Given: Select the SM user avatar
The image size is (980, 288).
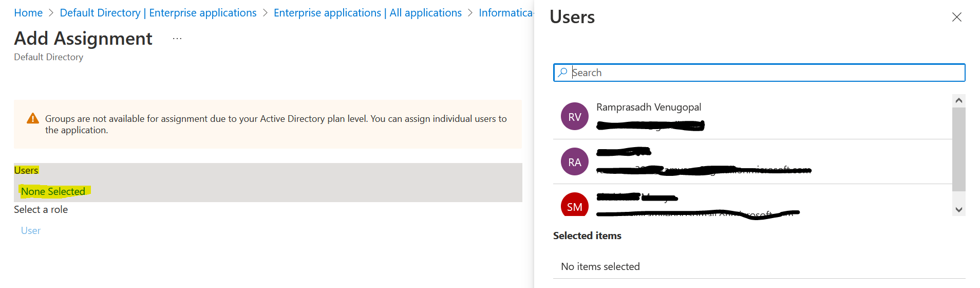Looking at the screenshot, I should pyautogui.click(x=574, y=204).
